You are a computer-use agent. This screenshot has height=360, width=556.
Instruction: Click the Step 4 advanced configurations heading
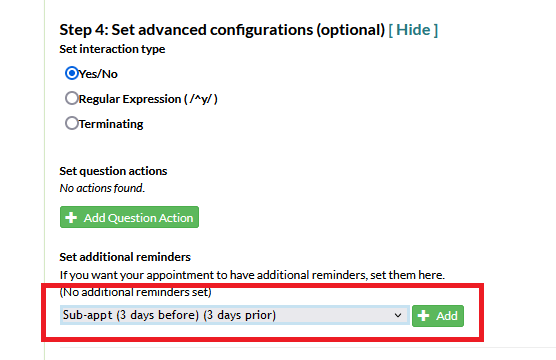pyautogui.click(x=222, y=30)
